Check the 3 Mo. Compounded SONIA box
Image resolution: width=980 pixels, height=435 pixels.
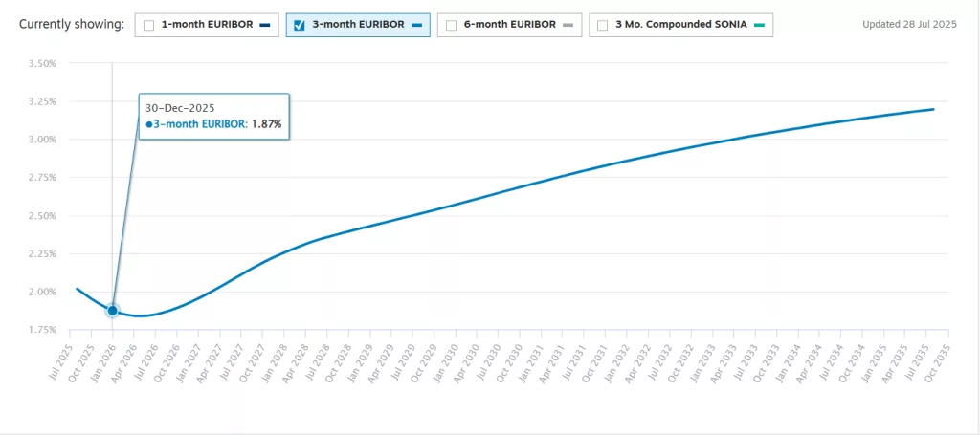(603, 26)
